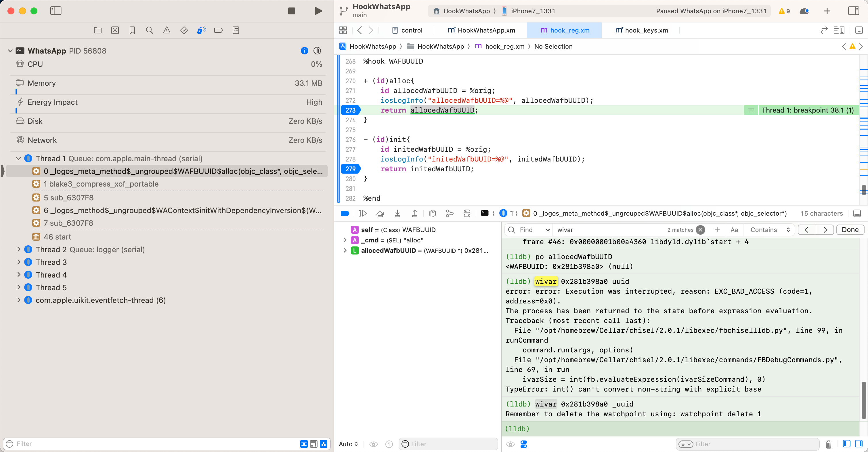Open Environment Overrides icon
Screen dimensions: 868x452
point(467,213)
